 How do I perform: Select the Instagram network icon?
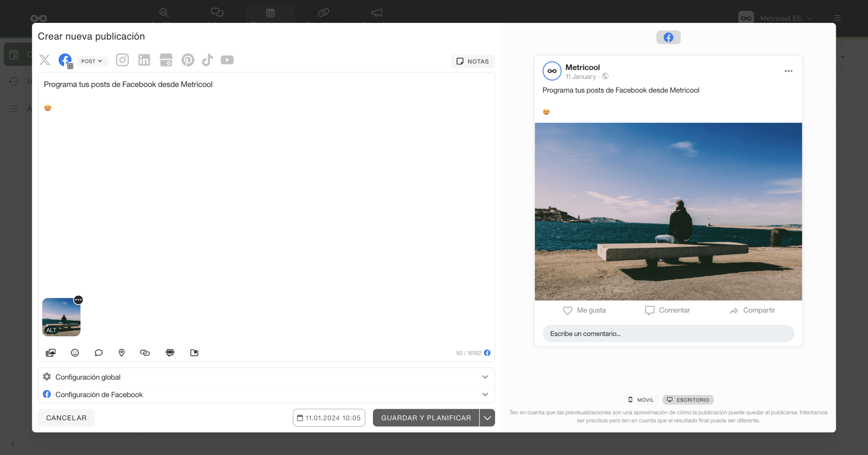pyautogui.click(x=122, y=60)
